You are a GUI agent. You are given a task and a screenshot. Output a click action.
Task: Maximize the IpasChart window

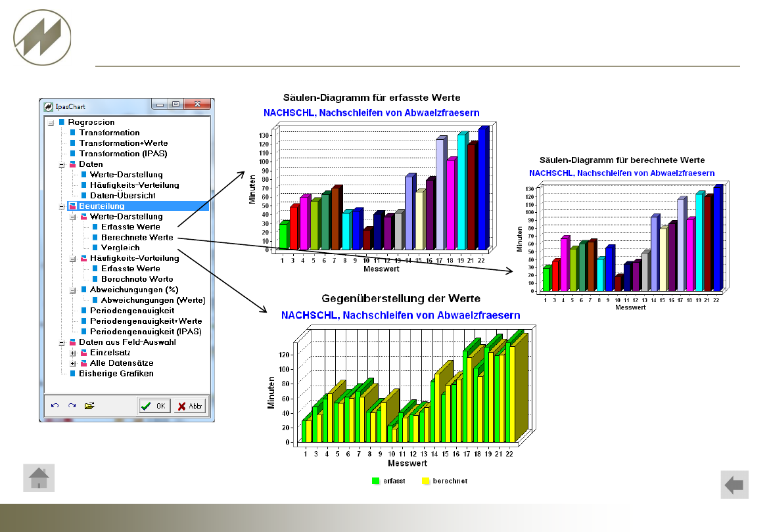pos(175,104)
